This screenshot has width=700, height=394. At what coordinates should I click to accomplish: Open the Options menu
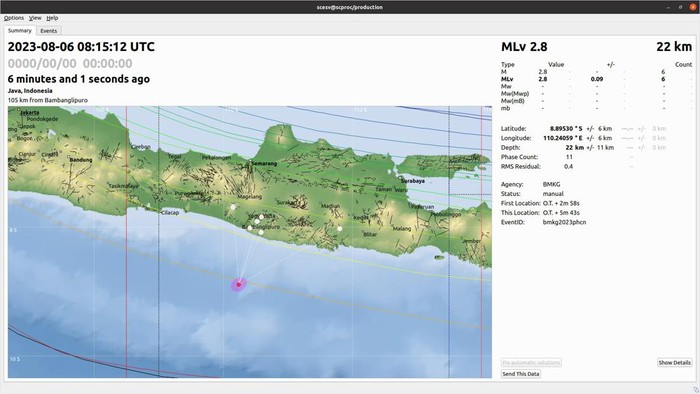click(14, 18)
